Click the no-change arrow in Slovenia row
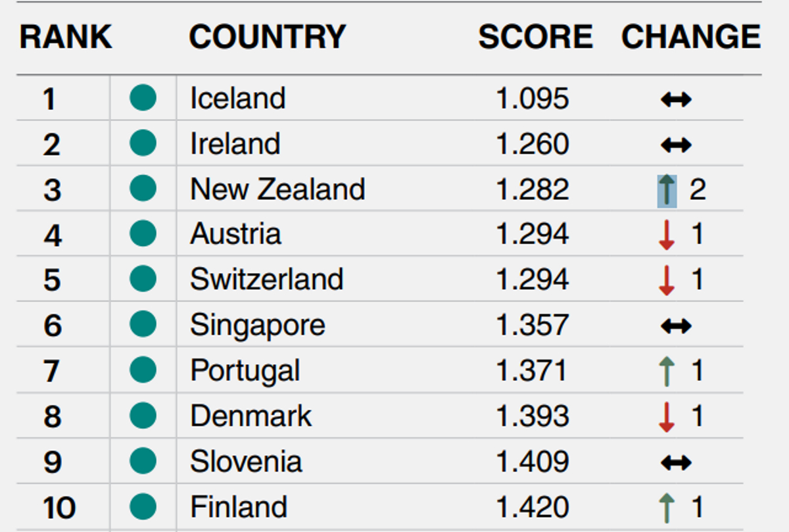789x532 pixels. [676, 462]
